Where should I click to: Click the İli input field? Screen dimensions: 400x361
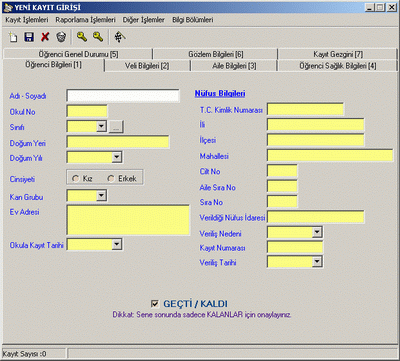316,124
